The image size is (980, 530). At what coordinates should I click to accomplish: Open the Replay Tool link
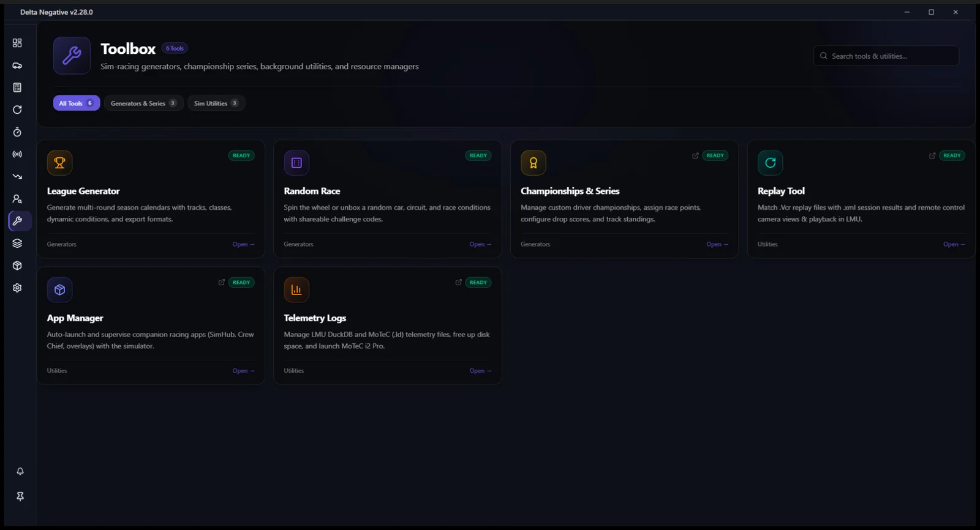click(954, 244)
